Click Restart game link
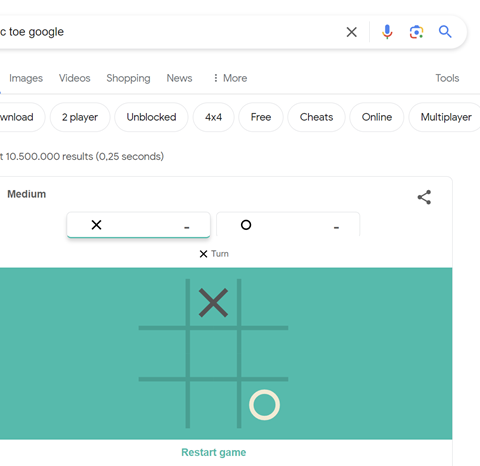The width and height of the screenshot is (480, 466). pyautogui.click(x=214, y=452)
